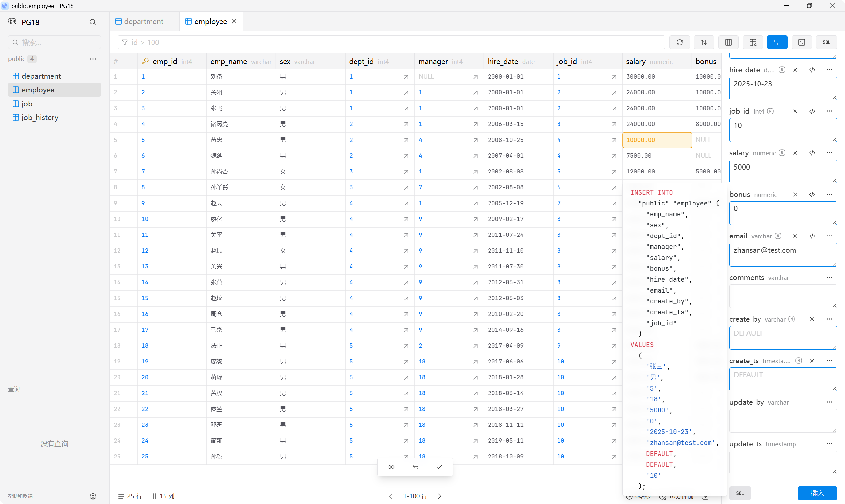Open more options for comments field
Image resolution: width=845 pixels, height=504 pixels.
click(829, 277)
